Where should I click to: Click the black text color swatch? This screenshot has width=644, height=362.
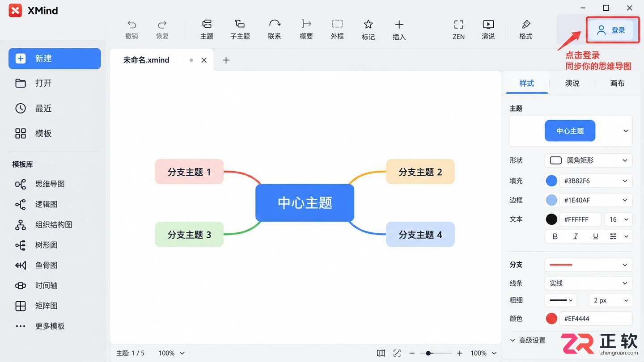(x=551, y=219)
